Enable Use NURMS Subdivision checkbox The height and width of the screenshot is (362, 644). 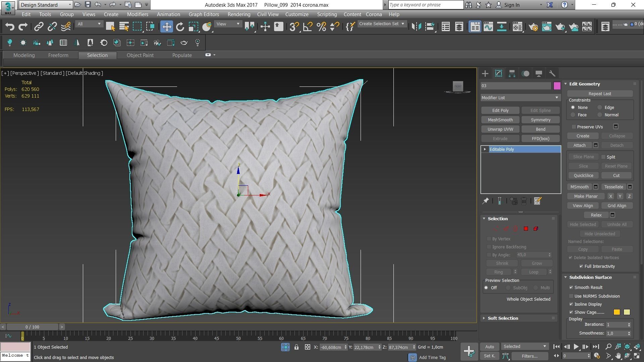[571, 296]
